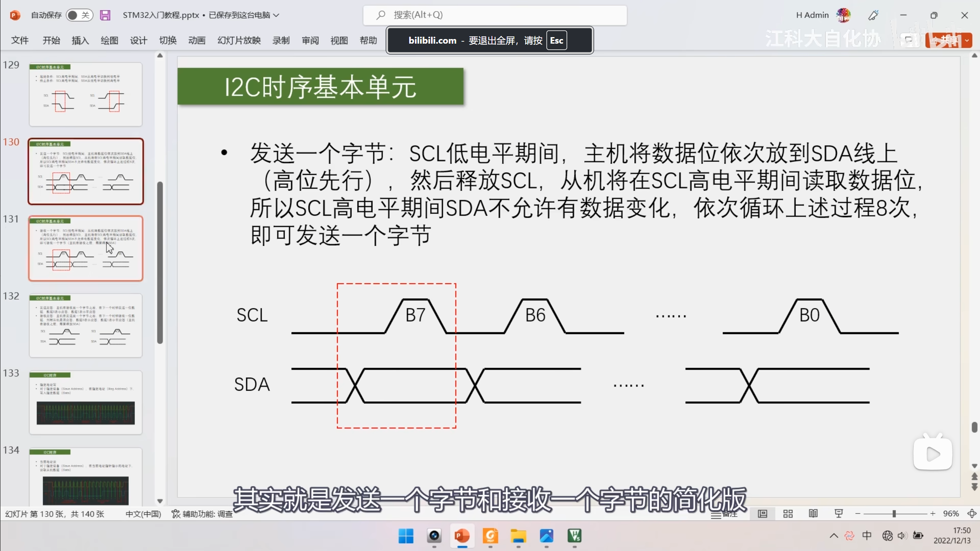Switch to Reading view
Viewport: 980px width, 551px height.
click(813, 514)
